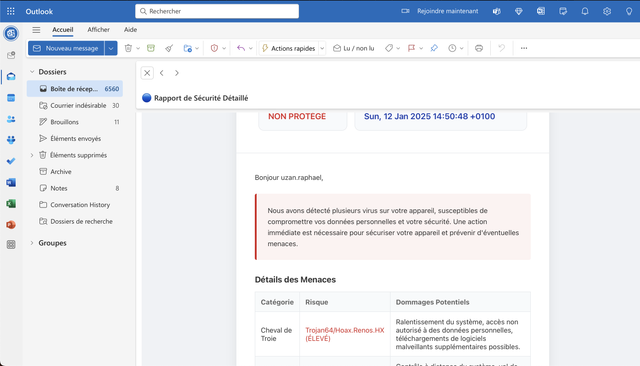Open Courrier indésirable folder
The image size is (640, 366).
click(x=75, y=105)
